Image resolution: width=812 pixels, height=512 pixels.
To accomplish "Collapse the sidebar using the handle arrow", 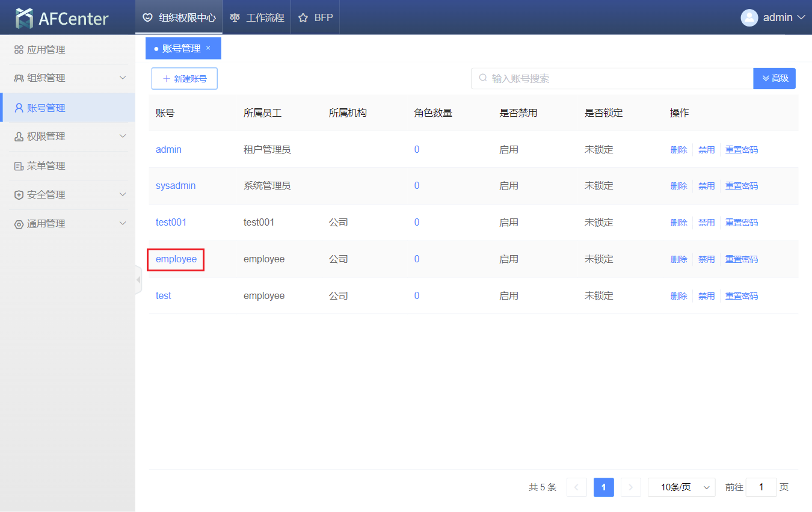I will 138,280.
